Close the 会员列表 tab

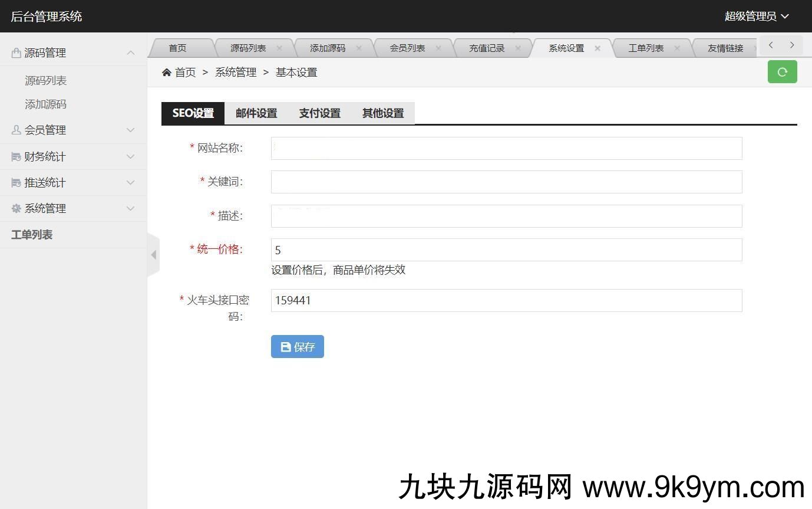tap(438, 48)
